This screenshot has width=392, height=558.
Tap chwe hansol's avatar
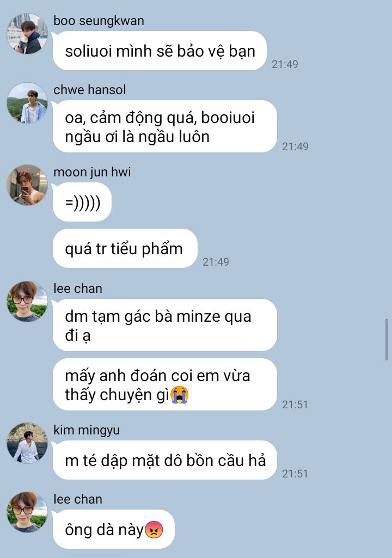[27, 103]
